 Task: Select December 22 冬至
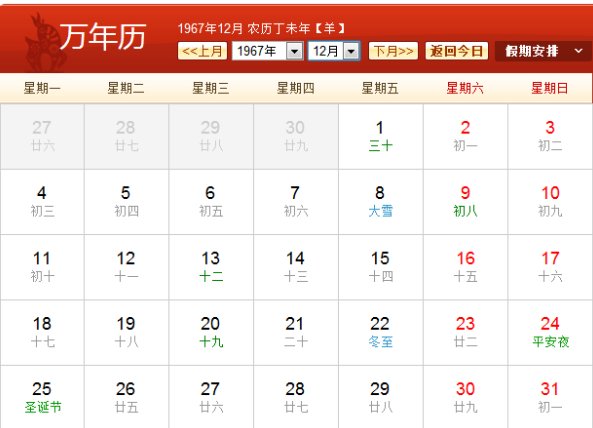[x=381, y=333]
